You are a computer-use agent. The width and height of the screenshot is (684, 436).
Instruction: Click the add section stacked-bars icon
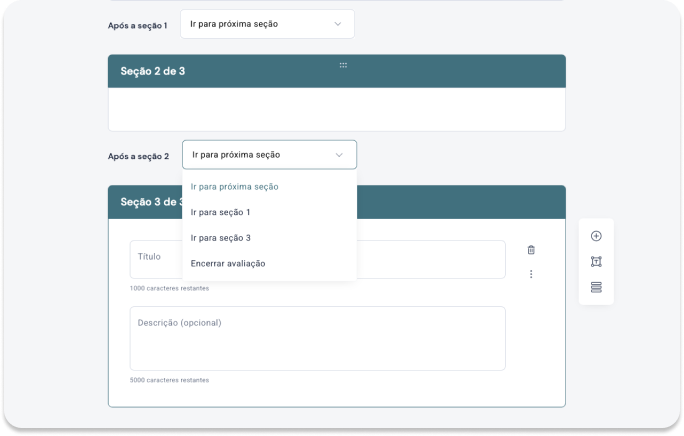pos(596,287)
